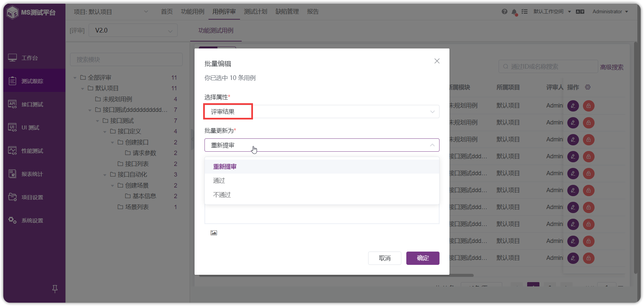Go to the 缺陷管理 tab
Viewport: 644px width, 306px height.
click(287, 12)
